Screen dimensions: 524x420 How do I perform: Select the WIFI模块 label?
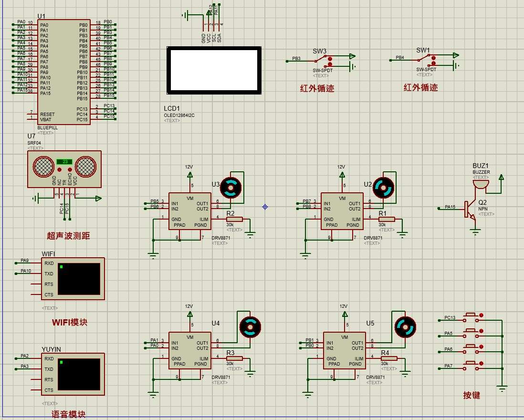click(70, 323)
